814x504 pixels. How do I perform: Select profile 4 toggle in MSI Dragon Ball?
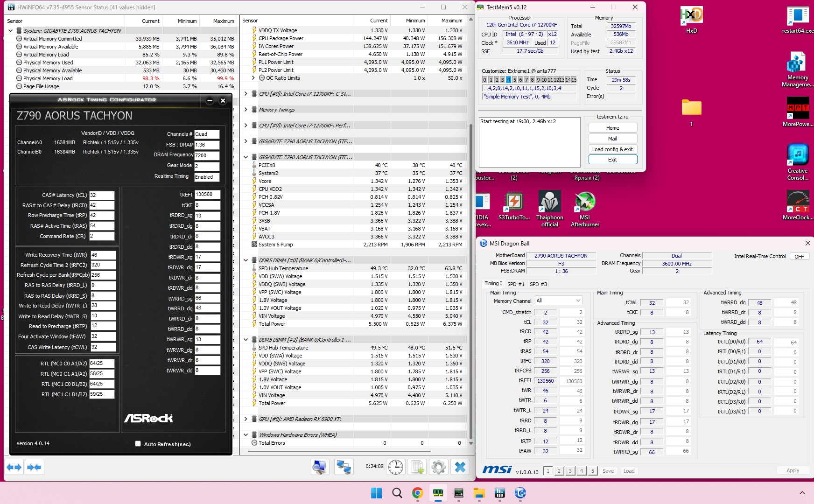pyautogui.click(x=581, y=471)
